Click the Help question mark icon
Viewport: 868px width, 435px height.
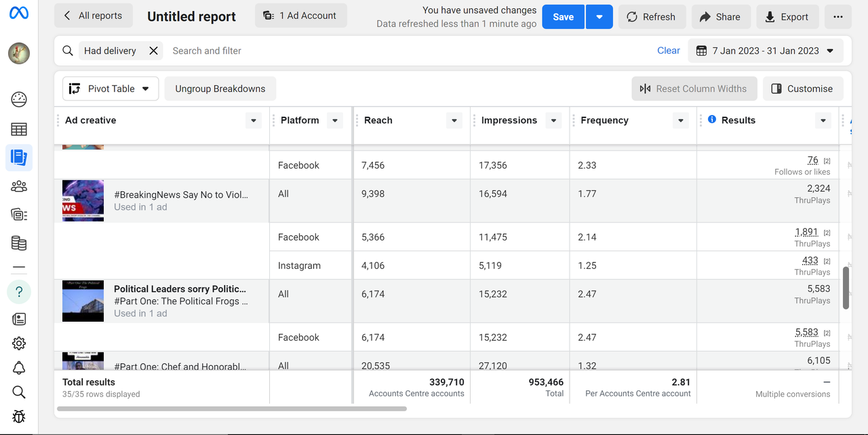[19, 292]
